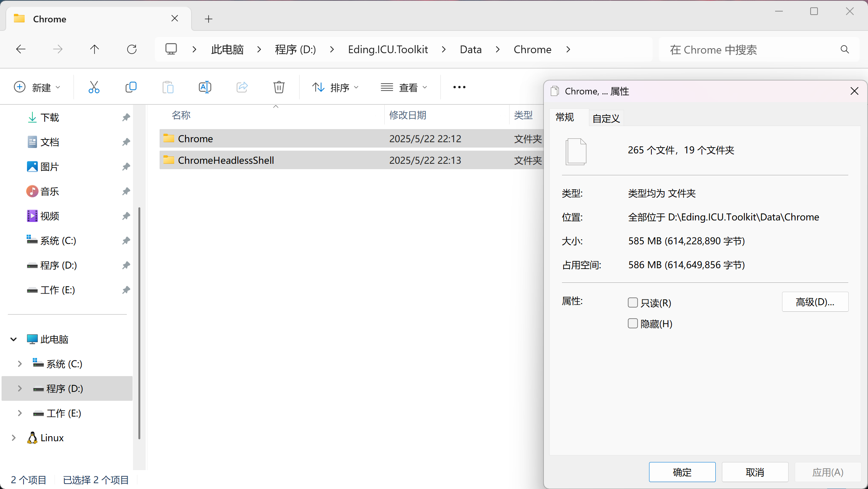Sort by 名称 column header
868x489 pixels.
[272, 115]
